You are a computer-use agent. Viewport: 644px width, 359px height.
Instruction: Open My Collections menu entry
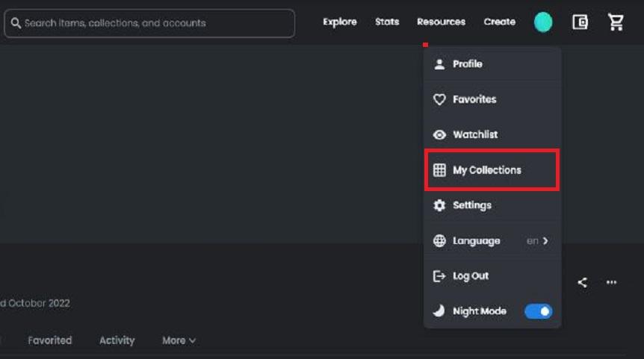tap(492, 170)
